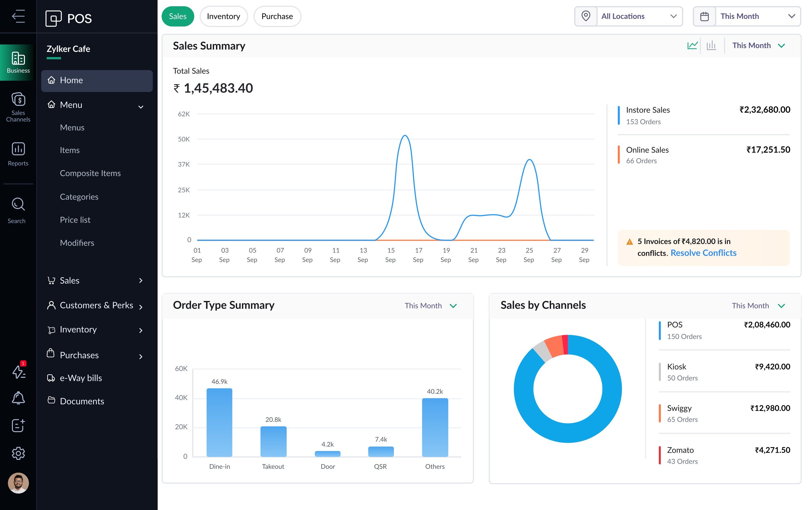812x510 pixels.
Task: Open settings gear icon
Action: 18,453
